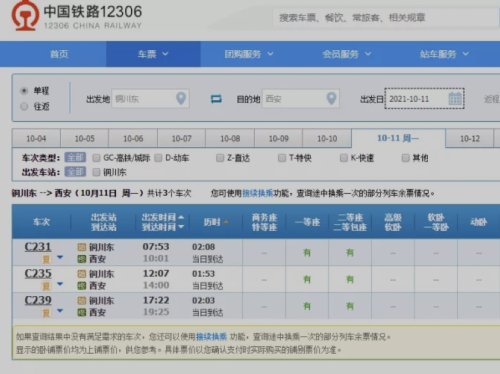Select the 单程 one-way radio button
The height and width of the screenshot is (374, 500).
(24, 90)
